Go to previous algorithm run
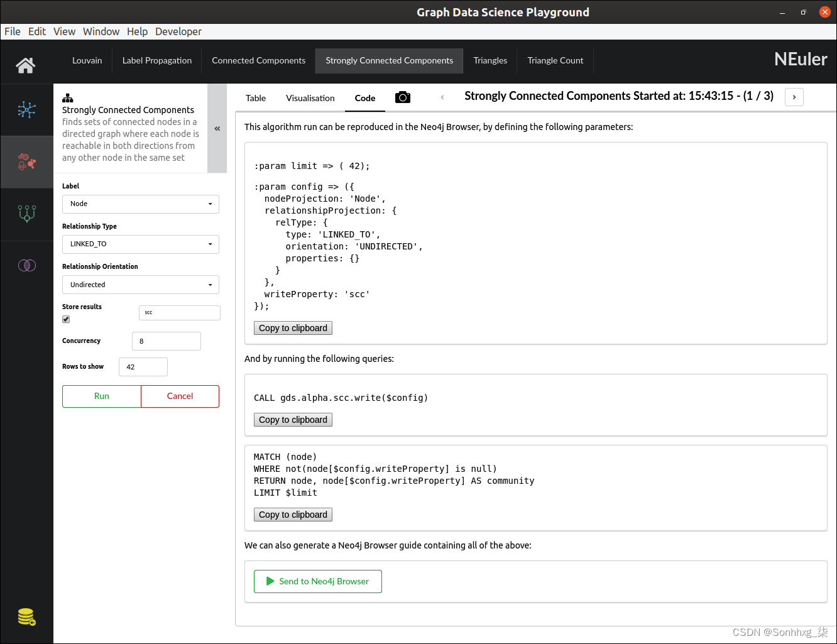 click(x=442, y=97)
